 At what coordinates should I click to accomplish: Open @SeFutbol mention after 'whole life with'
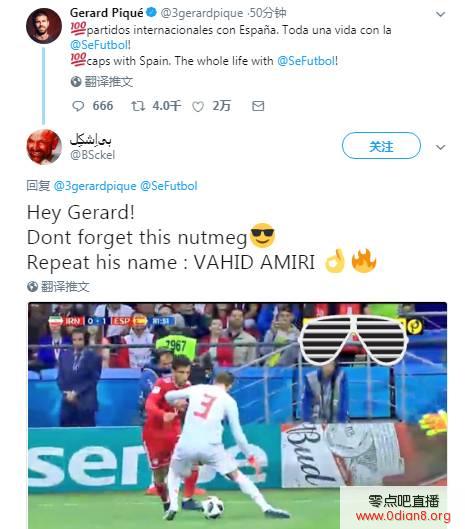306,61
